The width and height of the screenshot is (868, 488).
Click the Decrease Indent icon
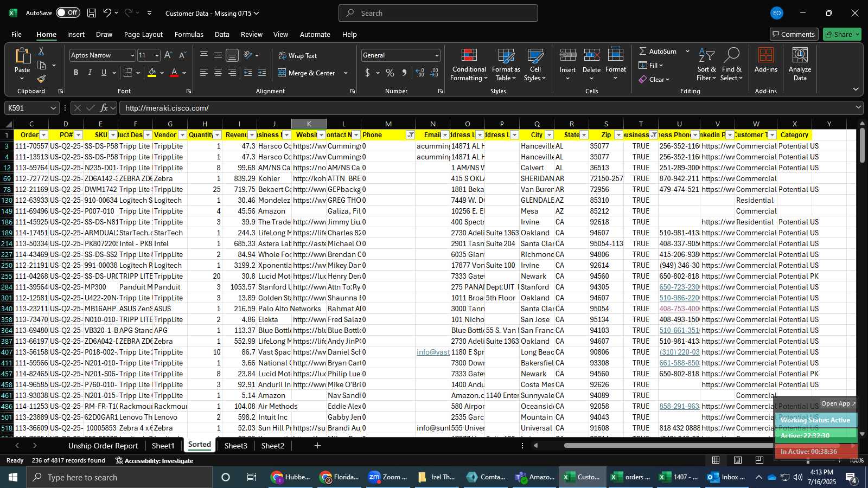coord(248,73)
